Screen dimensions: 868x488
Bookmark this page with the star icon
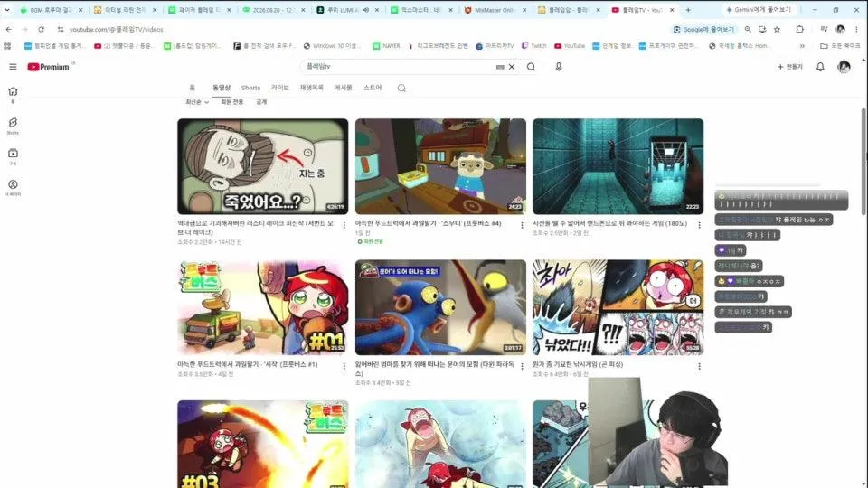[778, 29]
